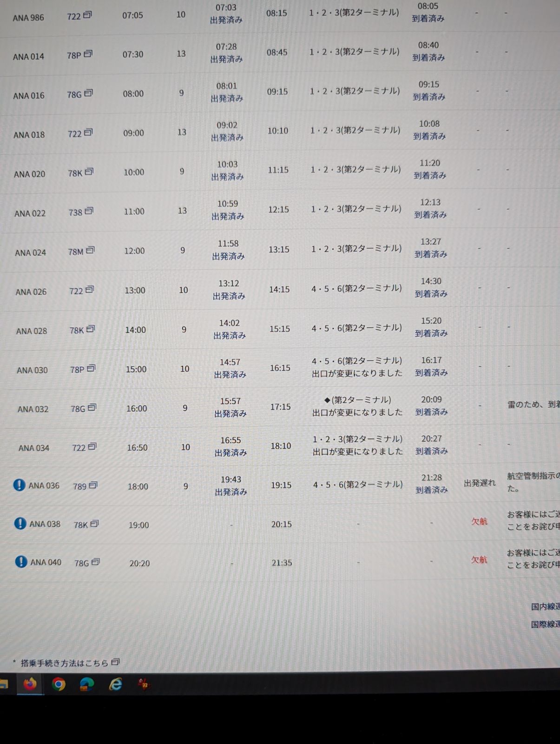Image resolution: width=560 pixels, height=744 pixels.
Task: Click flight number ANA 028
Action: tap(32, 331)
